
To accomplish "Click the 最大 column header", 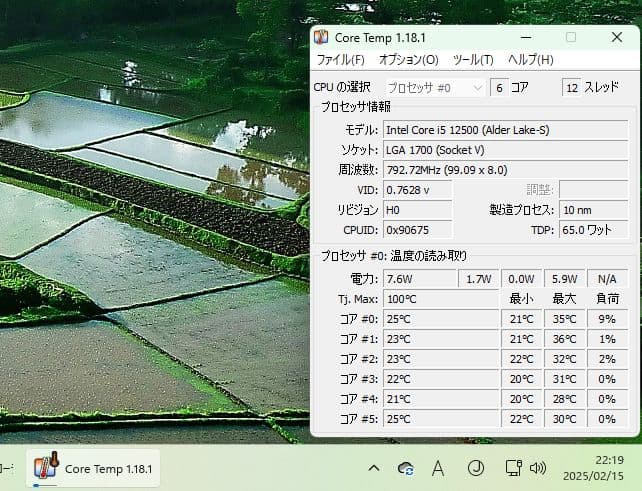I will (564, 299).
